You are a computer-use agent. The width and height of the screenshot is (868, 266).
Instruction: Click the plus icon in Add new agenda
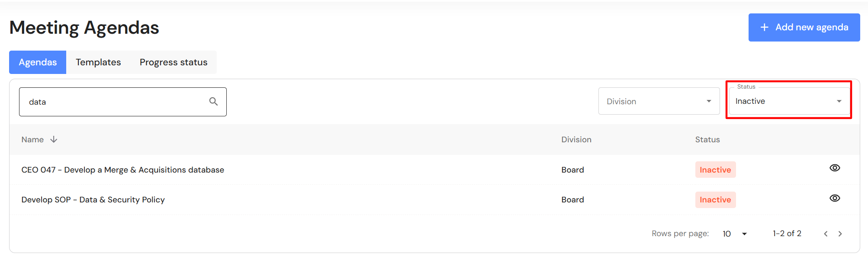click(x=765, y=27)
